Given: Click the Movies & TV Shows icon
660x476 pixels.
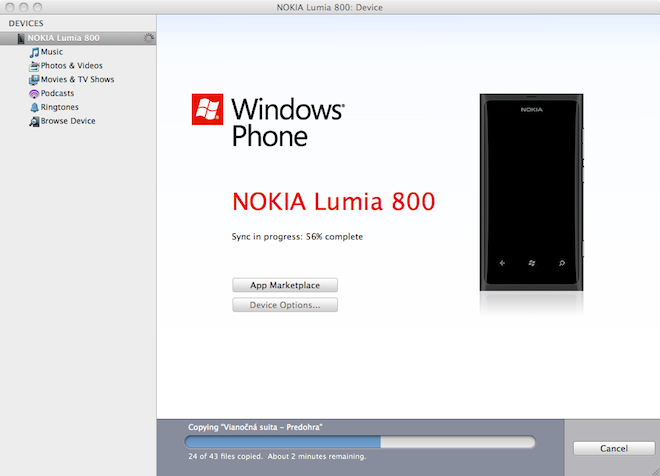Looking at the screenshot, I should (34, 80).
